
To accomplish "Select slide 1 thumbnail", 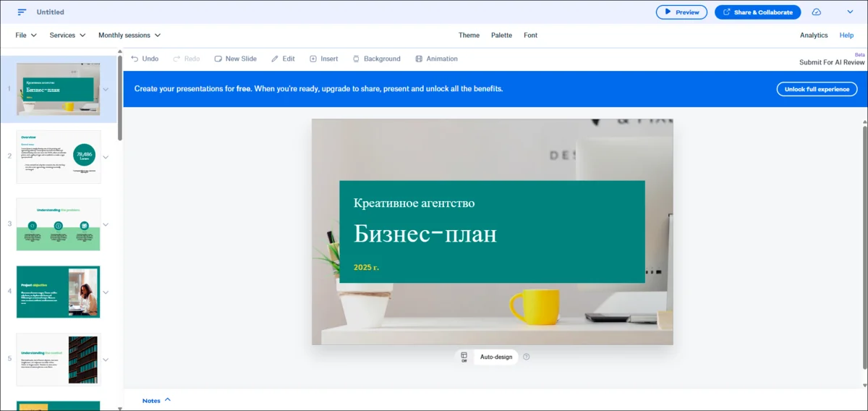I will [x=59, y=89].
